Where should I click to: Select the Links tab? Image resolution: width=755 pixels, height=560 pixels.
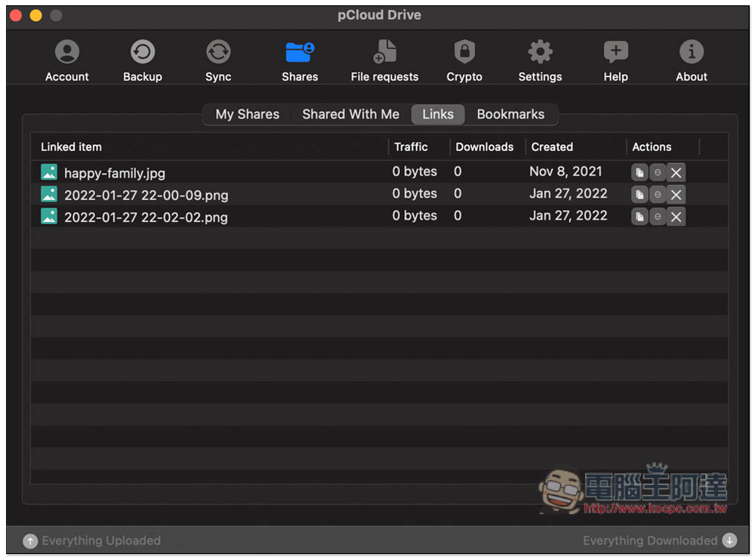pyautogui.click(x=438, y=114)
